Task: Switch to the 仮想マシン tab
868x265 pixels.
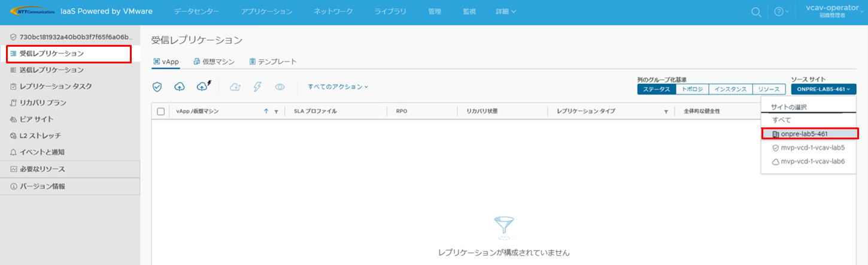Action: coord(214,61)
